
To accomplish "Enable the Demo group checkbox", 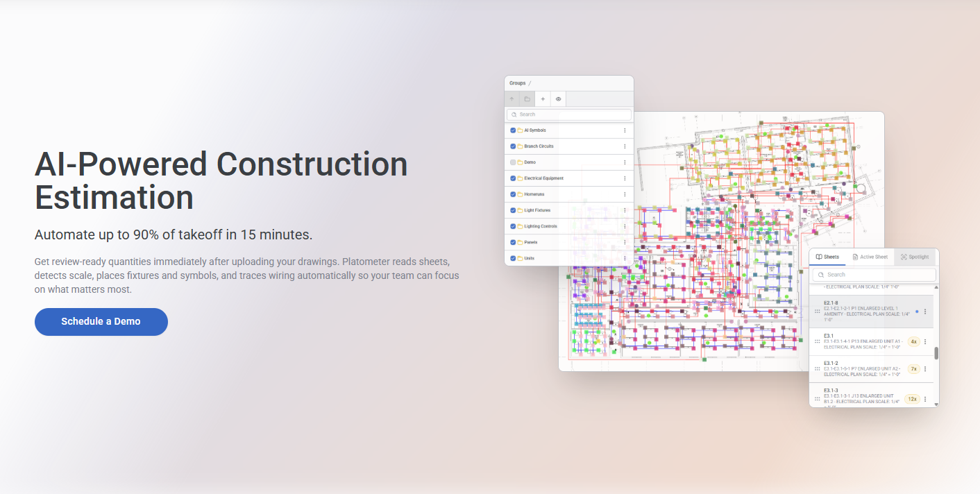I will pos(512,162).
